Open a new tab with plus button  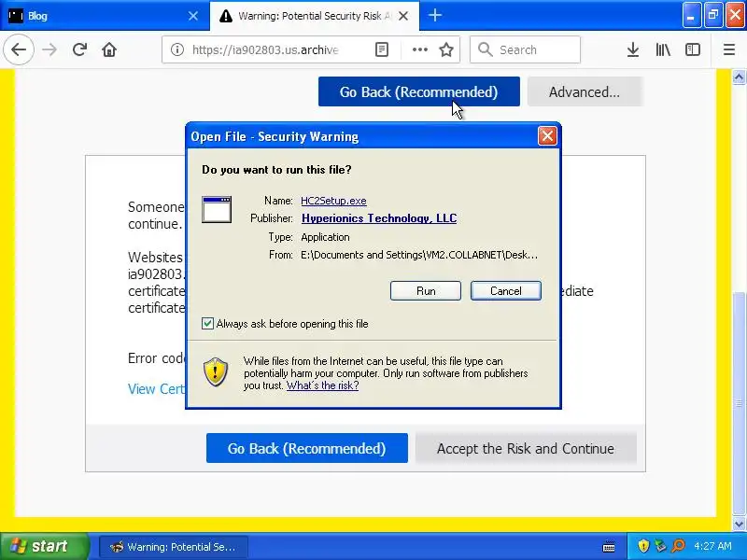pyautogui.click(x=434, y=16)
